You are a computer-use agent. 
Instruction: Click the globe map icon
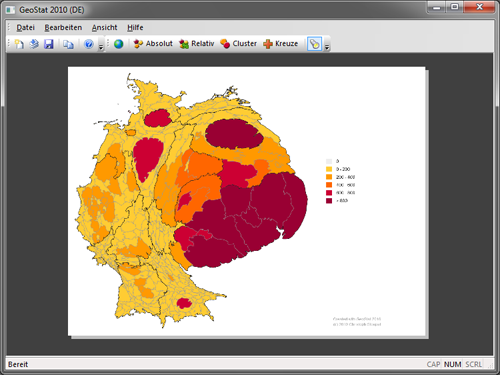[119, 44]
